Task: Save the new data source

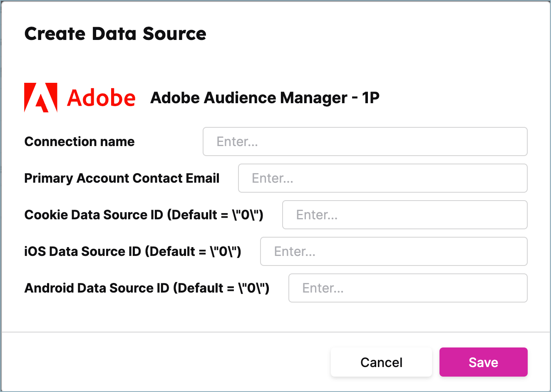Action: point(484,362)
